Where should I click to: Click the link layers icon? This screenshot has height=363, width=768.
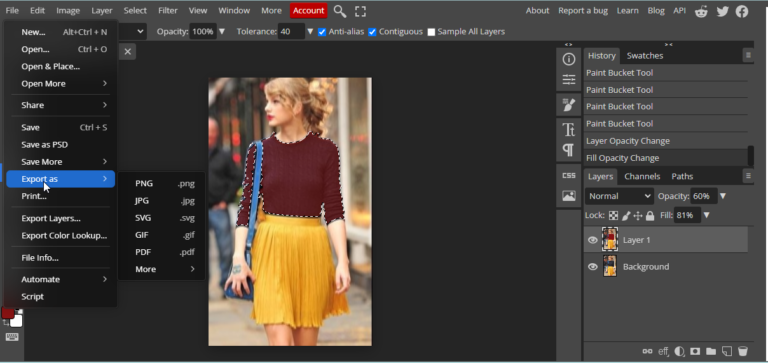648,351
